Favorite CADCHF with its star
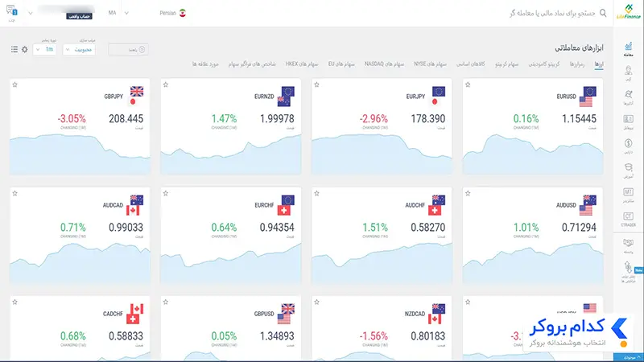Viewport: 644px width, 362px height. click(14, 302)
